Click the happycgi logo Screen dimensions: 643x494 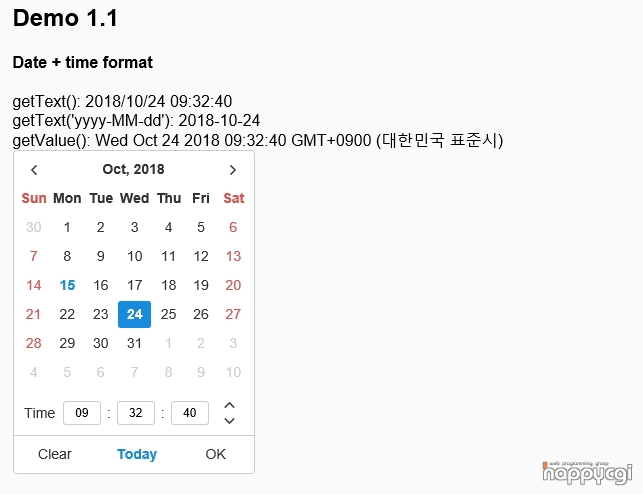click(x=587, y=473)
